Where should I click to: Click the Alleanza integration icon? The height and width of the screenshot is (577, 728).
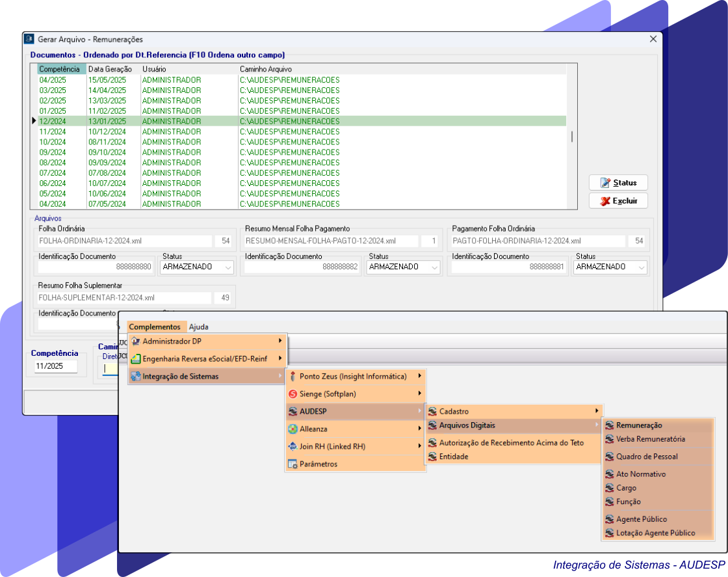[x=292, y=429]
